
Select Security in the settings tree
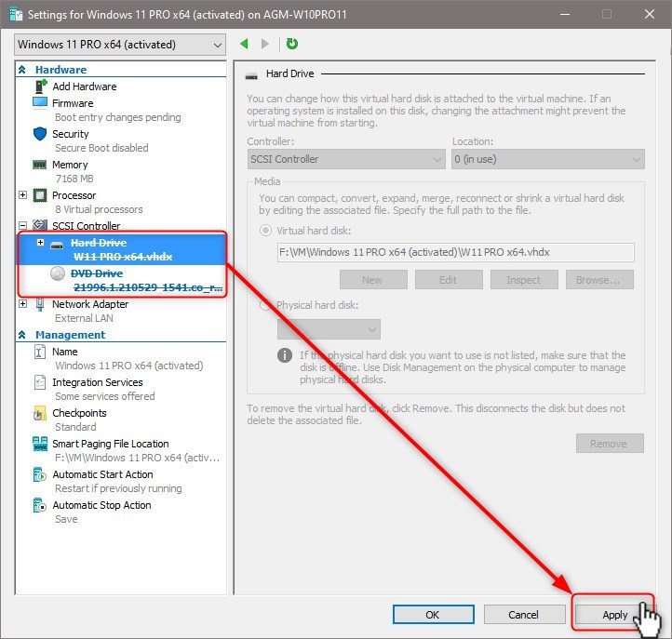click(x=71, y=134)
